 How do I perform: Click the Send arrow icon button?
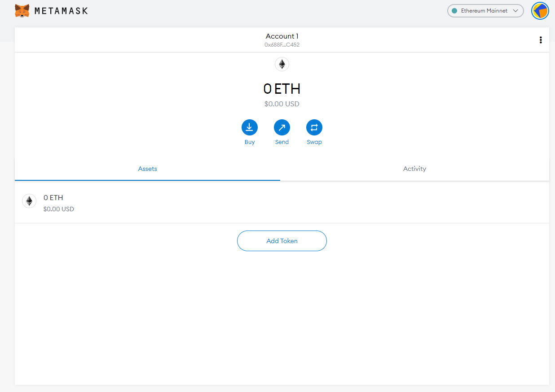click(282, 127)
